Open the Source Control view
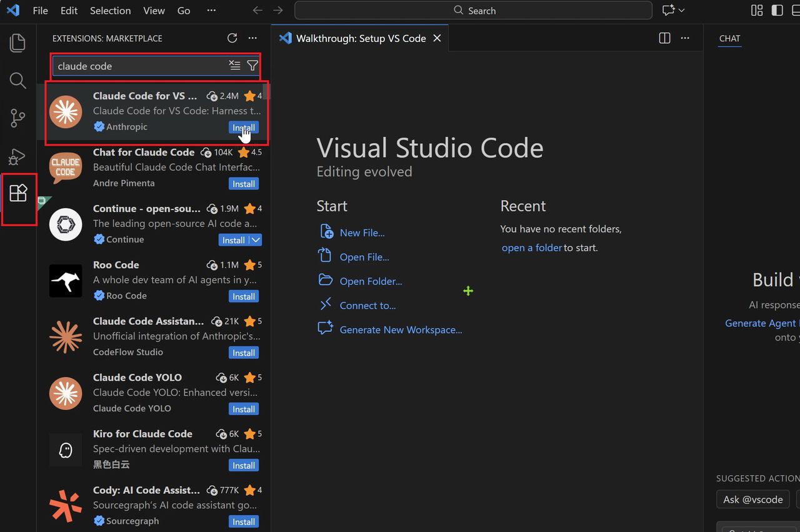The width and height of the screenshot is (800, 532). (18, 118)
